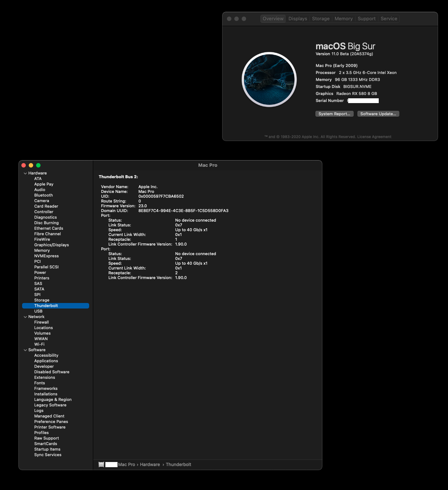This screenshot has width=448, height=490.
Task: Switch to the Support tab
Action: coord(367,19)
